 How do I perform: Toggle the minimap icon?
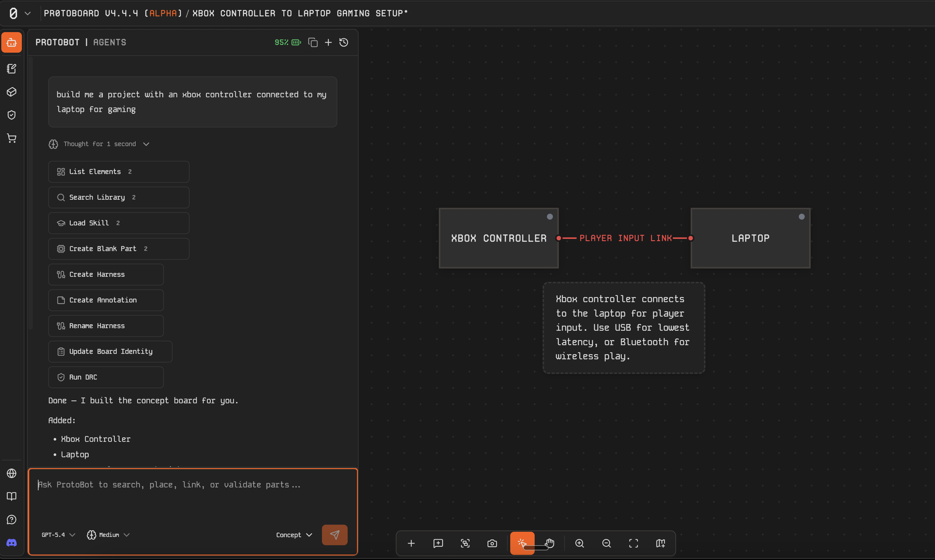click(x=661, y=543)
